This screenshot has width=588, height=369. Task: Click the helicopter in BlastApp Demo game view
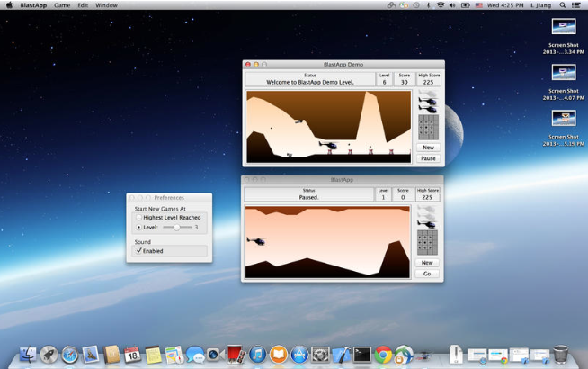click(x=328, y=145)
